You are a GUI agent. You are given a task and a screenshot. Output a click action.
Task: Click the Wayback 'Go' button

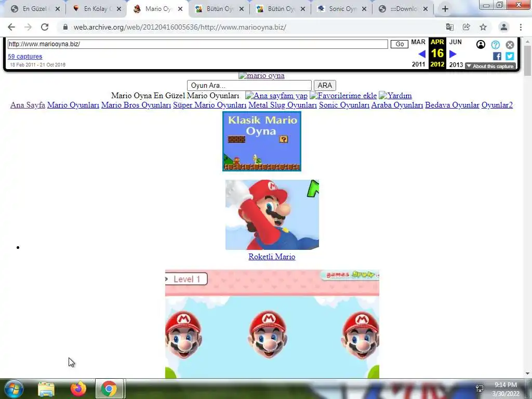point(400,44)
